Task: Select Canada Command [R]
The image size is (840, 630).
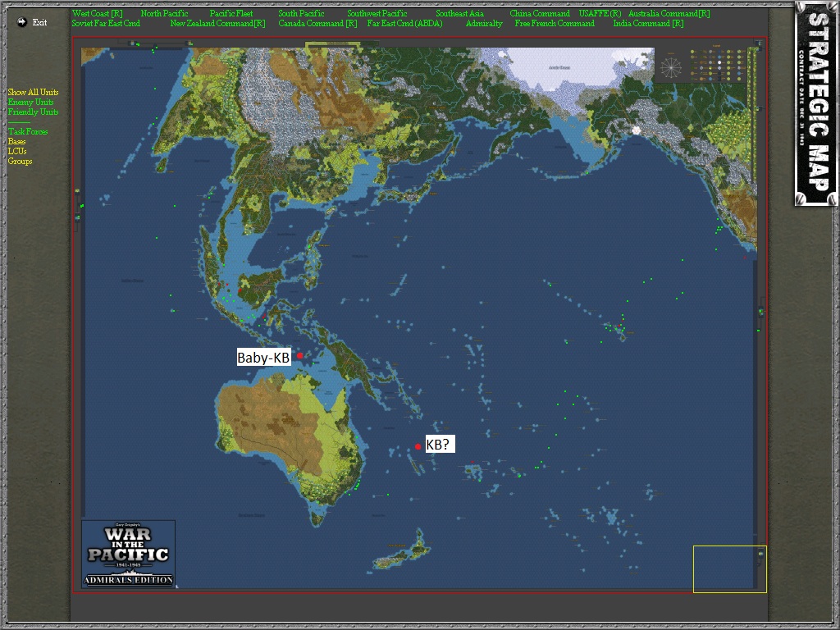Action: [317, 24]
